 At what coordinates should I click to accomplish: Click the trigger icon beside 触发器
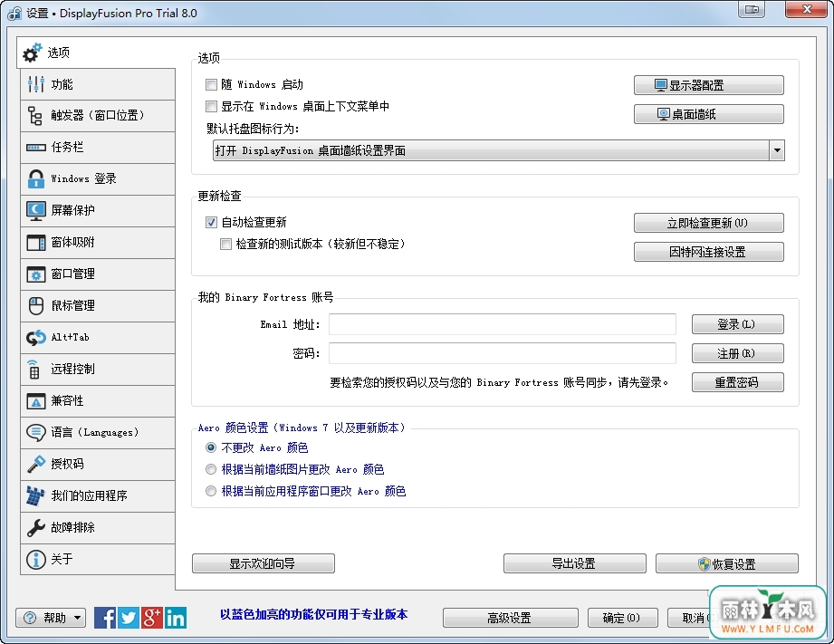pyautogui.click(x=35, y=116)
